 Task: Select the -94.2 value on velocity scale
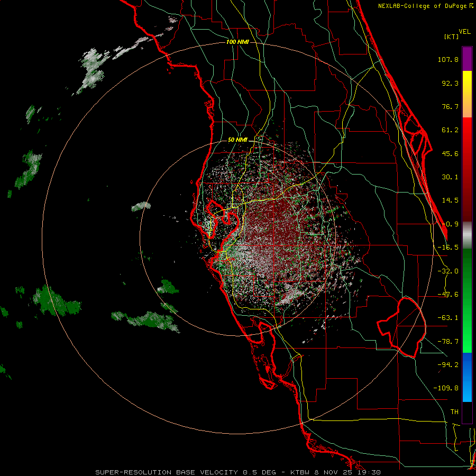[x=448, y=364]
